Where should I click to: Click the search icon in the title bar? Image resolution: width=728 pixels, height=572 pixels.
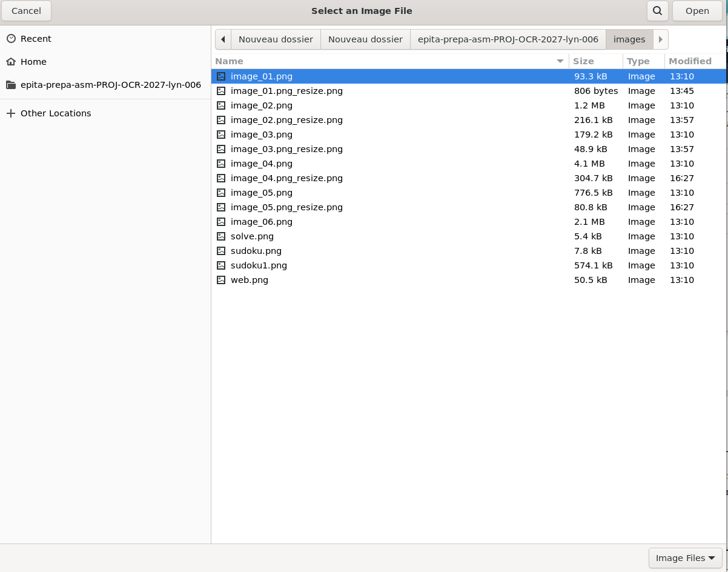click(657, 11)
